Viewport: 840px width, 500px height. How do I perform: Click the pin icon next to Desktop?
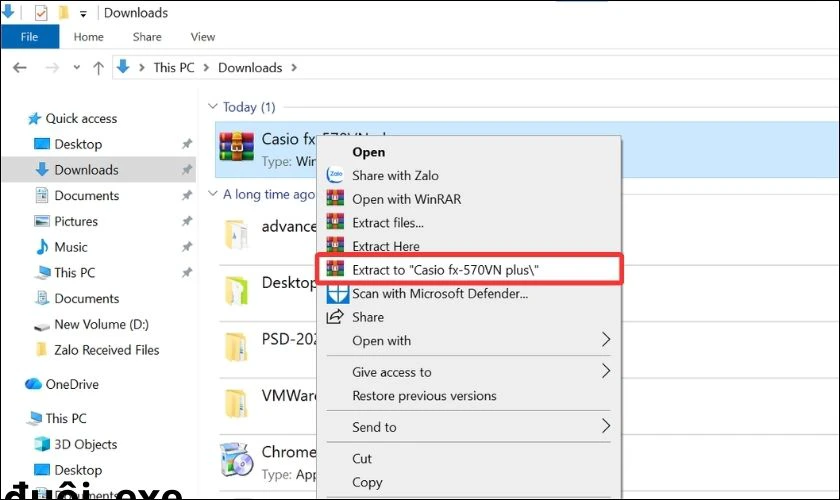pos(186,144)
